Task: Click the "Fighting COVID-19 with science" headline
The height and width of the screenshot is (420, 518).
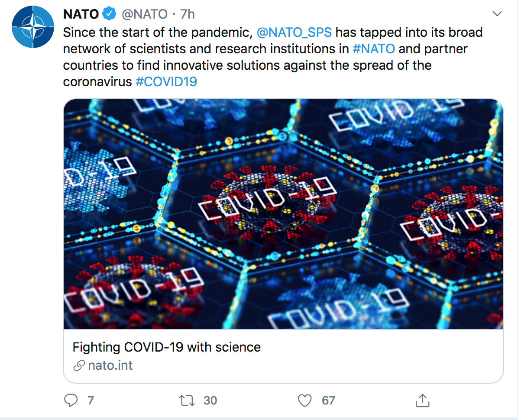Action: tap(167, 347)
